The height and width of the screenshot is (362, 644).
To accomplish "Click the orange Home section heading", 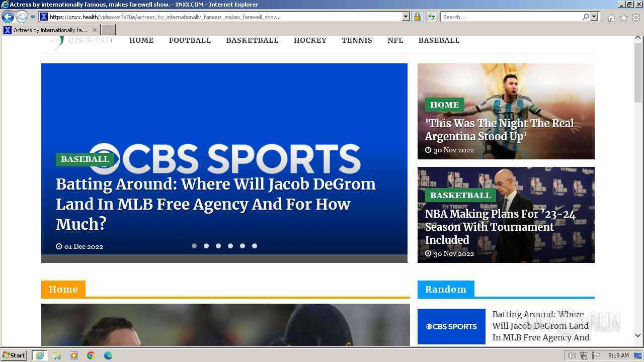I will 63,289.
